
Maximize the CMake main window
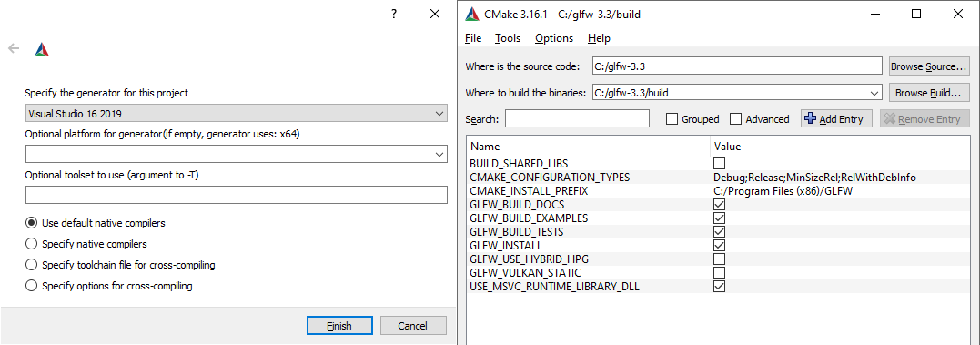tap(916, 14)
